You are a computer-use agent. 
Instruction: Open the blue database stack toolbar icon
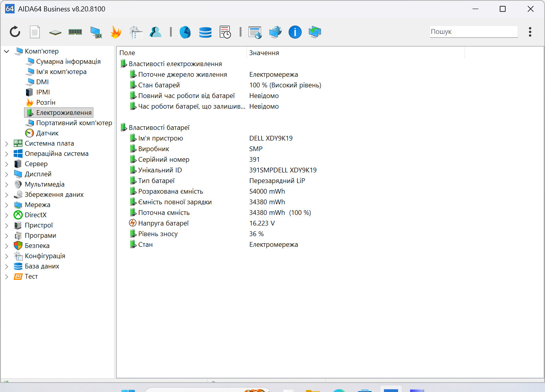click(x=205, y=32)
